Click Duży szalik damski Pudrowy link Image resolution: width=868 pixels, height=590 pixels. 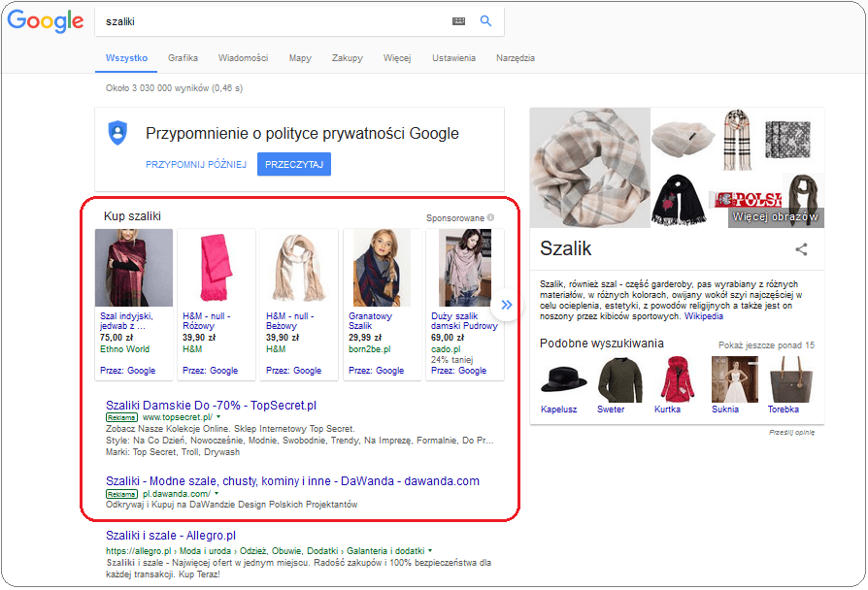point(464,321)
